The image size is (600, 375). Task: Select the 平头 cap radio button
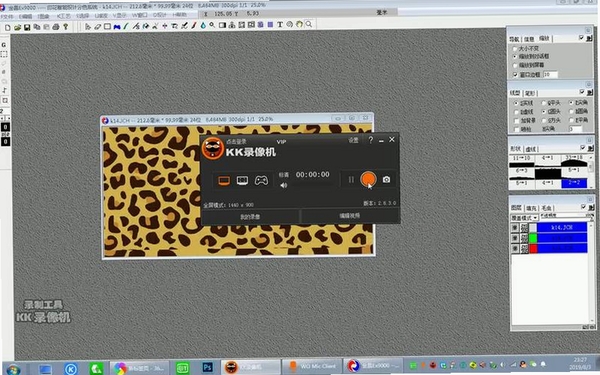coord(543,103)
